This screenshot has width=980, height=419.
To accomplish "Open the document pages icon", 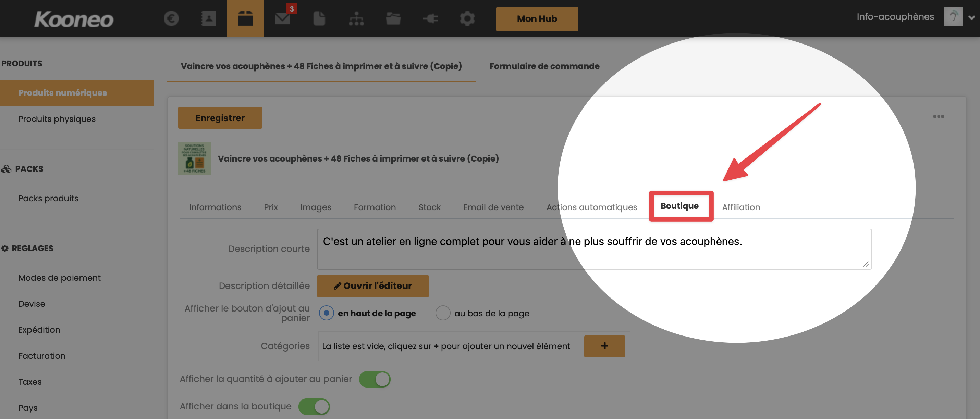I will (319, 18).
